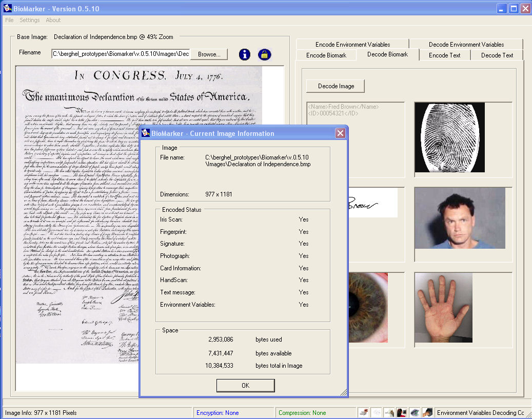The height and width of the screenshot is (419, 532).
Task: Click the Filename path input field
Action: (x=121, y=54)
